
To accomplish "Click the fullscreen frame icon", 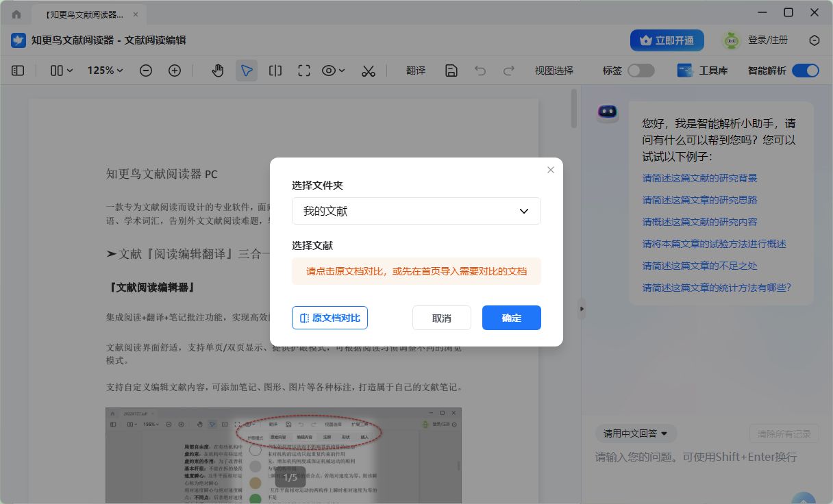I will 304,71.
